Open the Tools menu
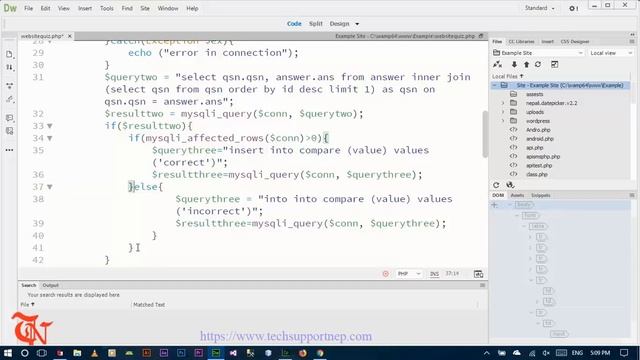Image resolution: width=640 pixels, height=360 pixels. click(x=107, y=8)
